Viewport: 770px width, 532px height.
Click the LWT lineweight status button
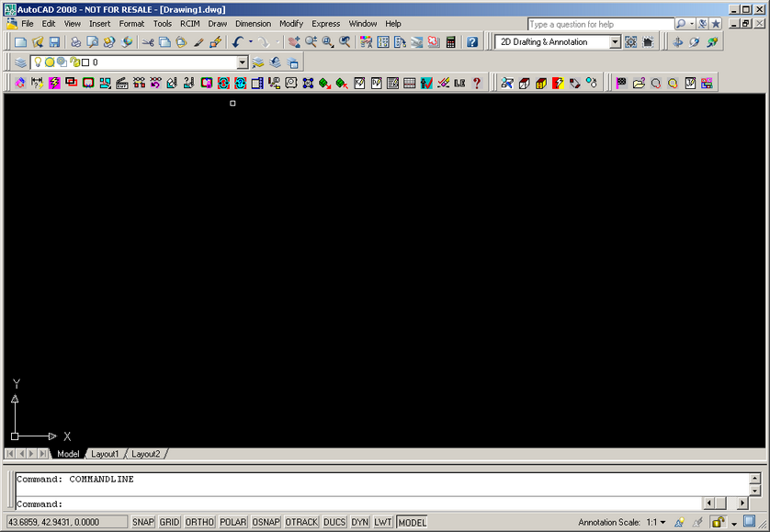point(383,522)
